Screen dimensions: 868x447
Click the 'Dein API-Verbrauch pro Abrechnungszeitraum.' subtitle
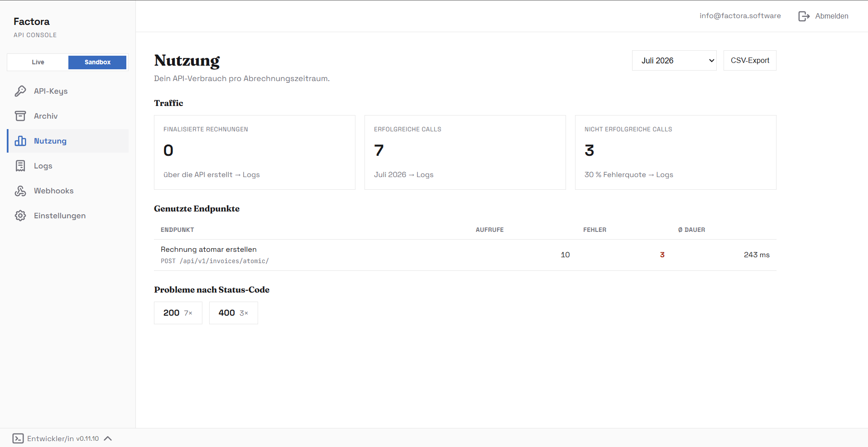pos(242,79)
